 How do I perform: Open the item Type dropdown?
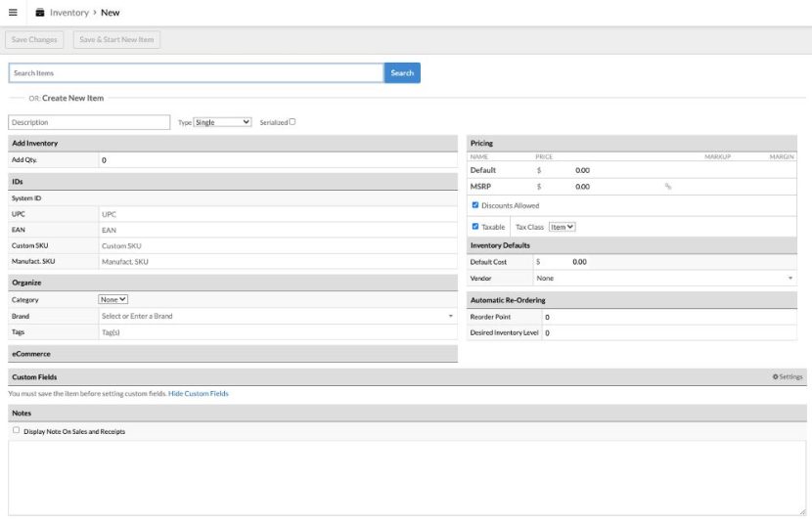point(222,122)
